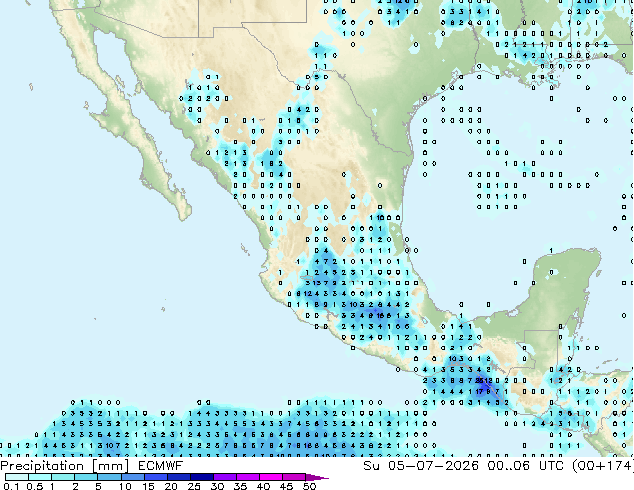
Task: Click the 0.5–1 mm legend color swatch
Action: click(x=40, y=477)
